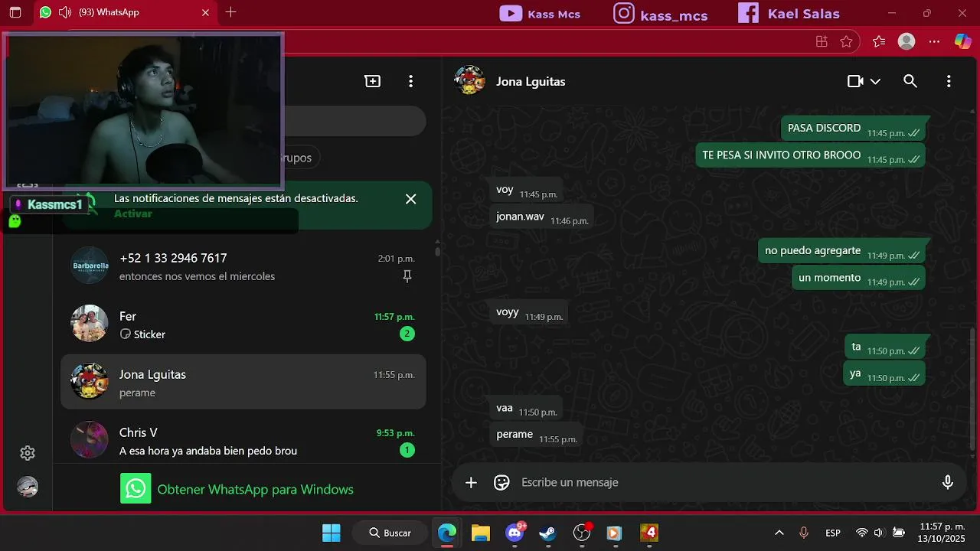Click received message 'perame'
Screen dimensions: 980x551
(536, 435)
